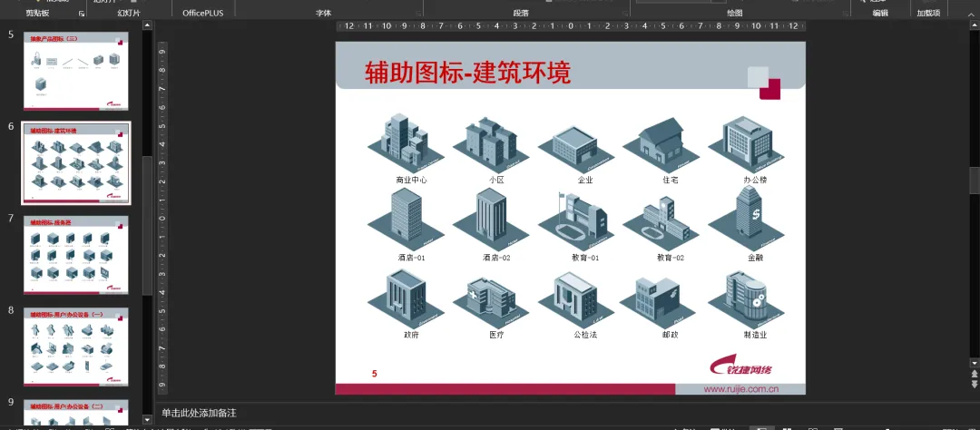This screenshot has height=430, width=980.
Task: Select the 邮政 post office icon
Action: 658,302
